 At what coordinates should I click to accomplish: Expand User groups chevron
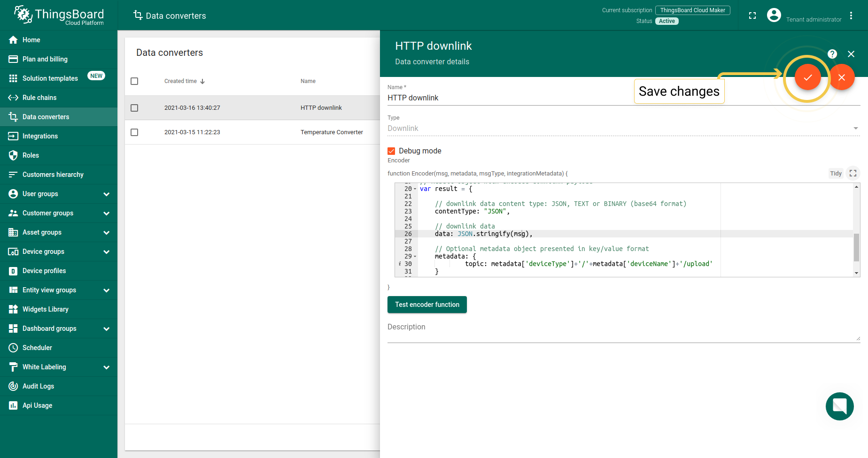point(107,194)
